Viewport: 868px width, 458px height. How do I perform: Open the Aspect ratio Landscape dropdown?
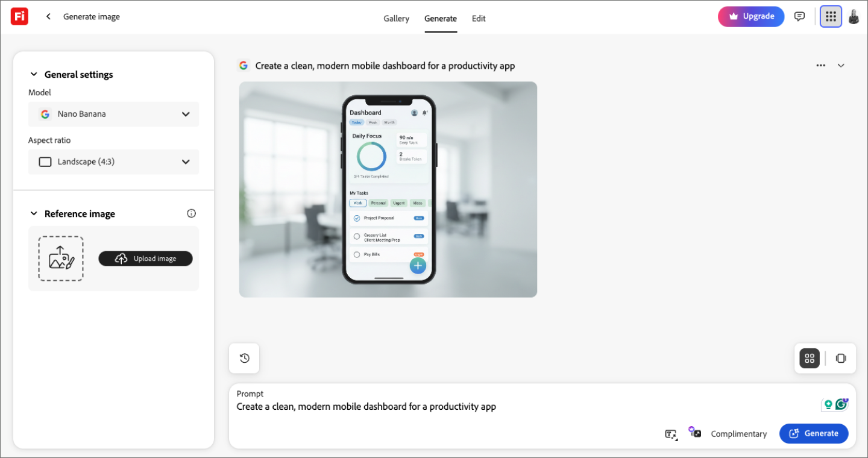[113, 162]
